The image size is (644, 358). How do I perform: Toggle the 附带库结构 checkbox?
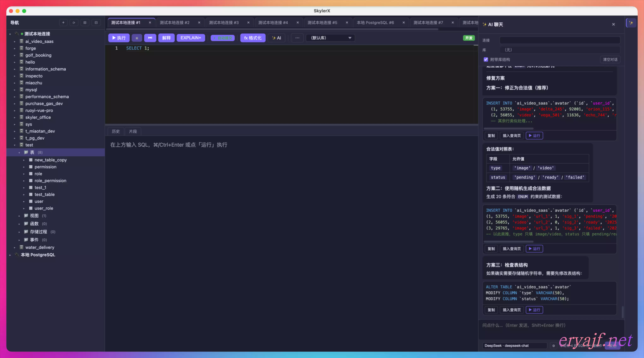(486, 60)
